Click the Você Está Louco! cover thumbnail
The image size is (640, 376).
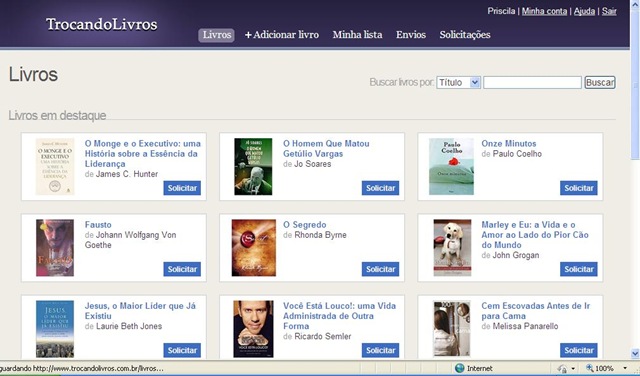pyautogui.click(x=253, y=329)
